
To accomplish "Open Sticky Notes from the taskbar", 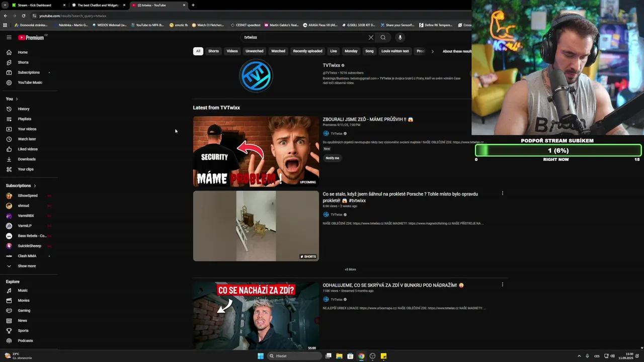I will click(383, 356).
